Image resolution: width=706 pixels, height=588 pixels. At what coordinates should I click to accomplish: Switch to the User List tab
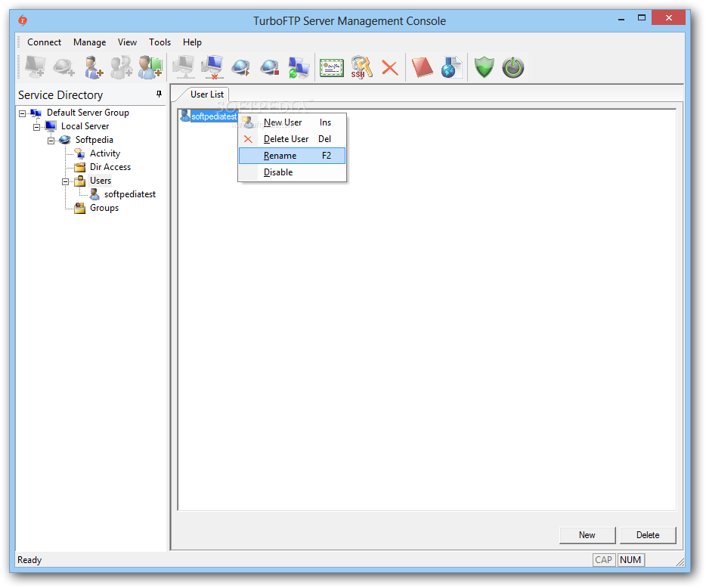click(x=206, y=94)
